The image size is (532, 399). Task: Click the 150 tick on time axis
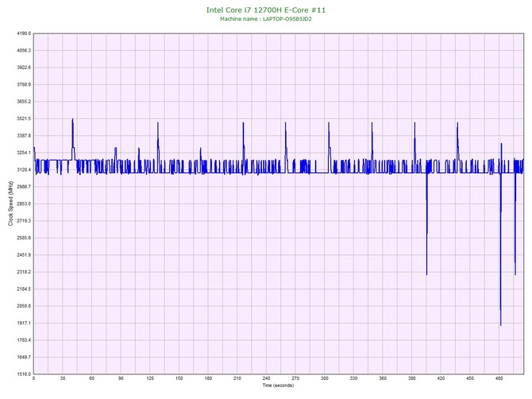tap(179, 378)
